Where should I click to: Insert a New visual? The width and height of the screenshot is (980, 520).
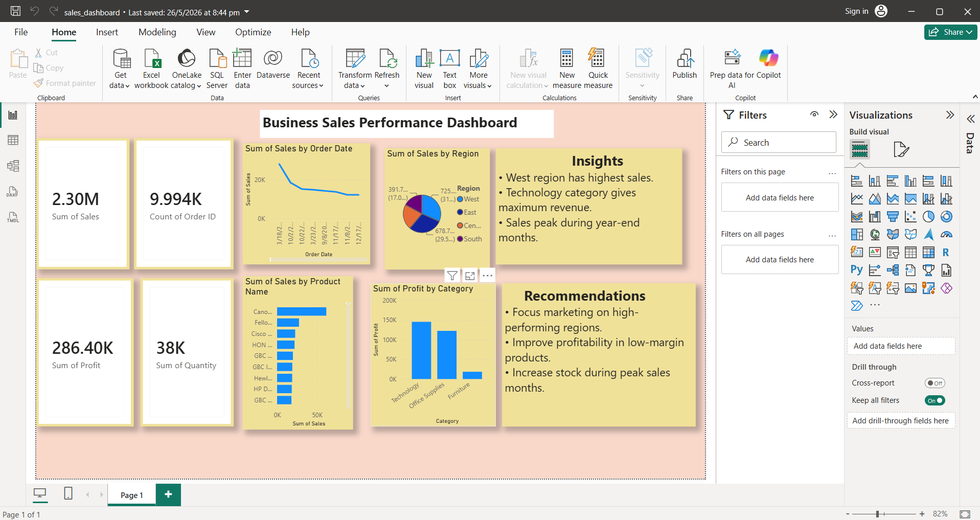424,69
